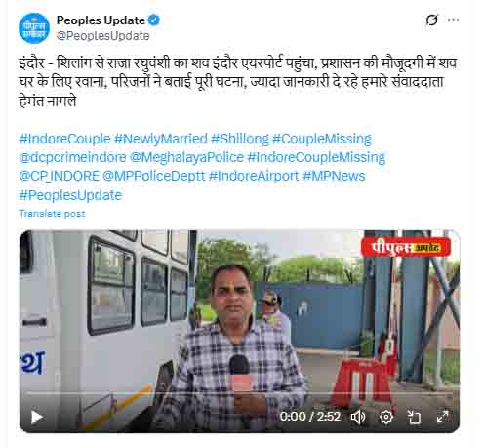Play the video
Screen dimensions: 483x448
pos(36,417)
